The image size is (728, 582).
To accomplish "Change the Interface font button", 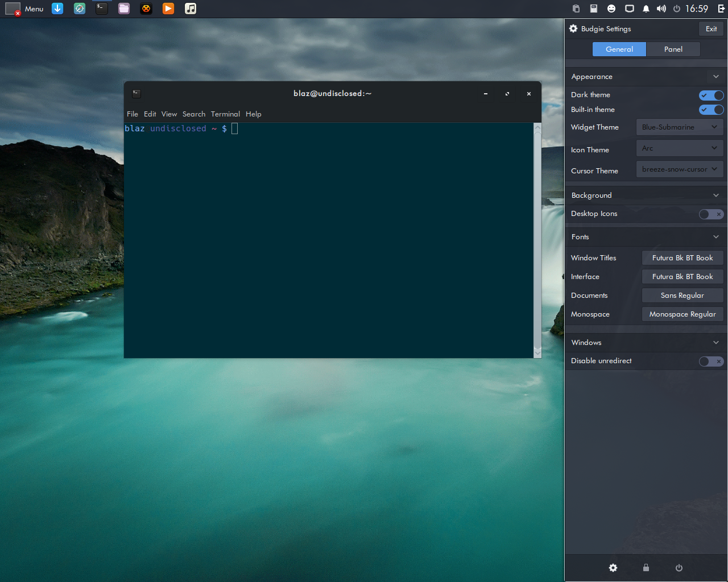I will click(x=682, y=277).
